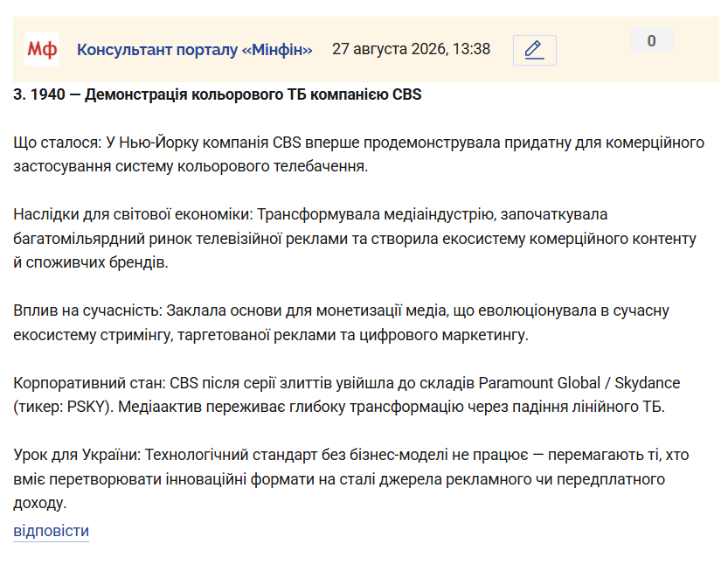Click the bold heading about CBS color TV demonstration
This screenshot has width=728, height=565.
(x=218, y=94)
